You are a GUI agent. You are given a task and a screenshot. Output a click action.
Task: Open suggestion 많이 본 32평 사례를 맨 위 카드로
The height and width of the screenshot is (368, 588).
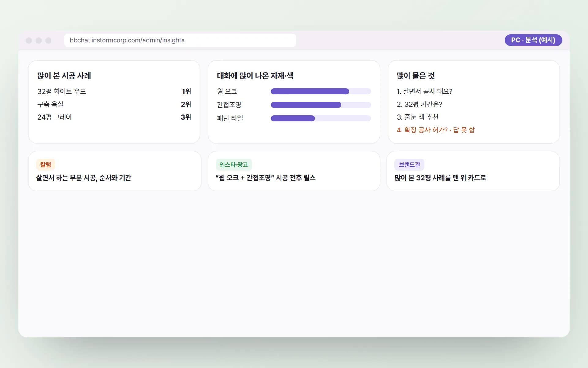(x=440, y=178)
